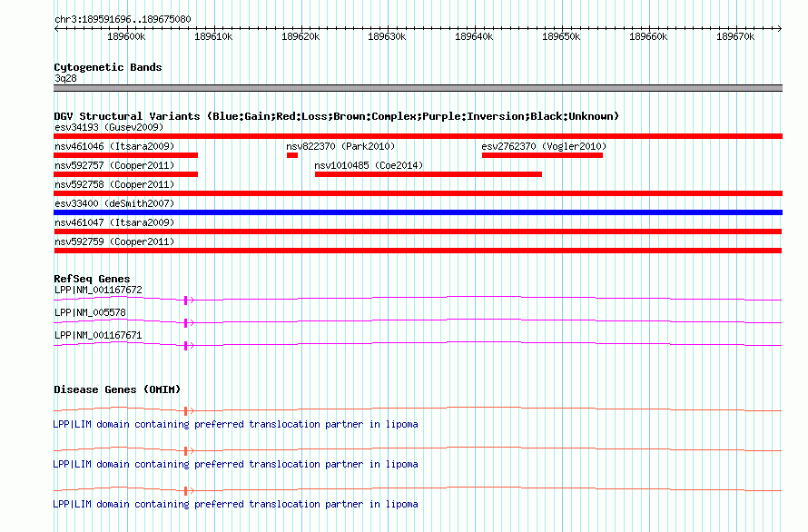Click the nsv461047 (Itsara2009) label
The height and width of the screenshot is (532, 808).
click(x=114, y=222)
